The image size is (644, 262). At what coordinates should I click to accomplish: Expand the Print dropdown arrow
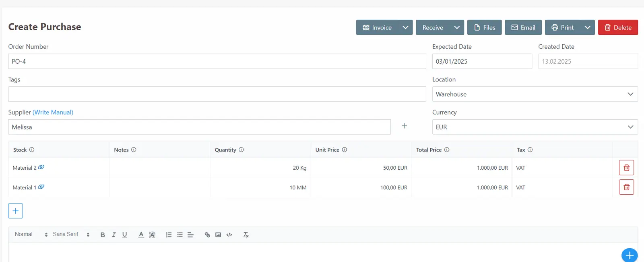tap(588, 27)
